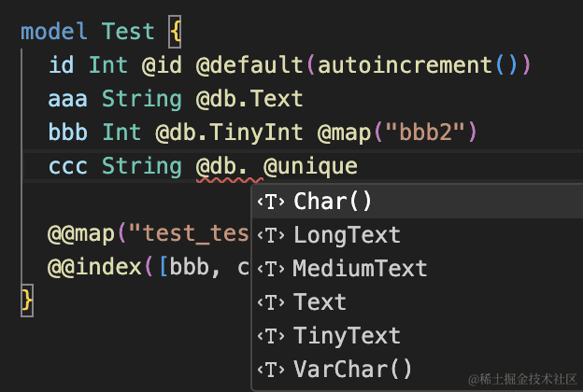Choose LongText in the suggestion list
The width and height of the screenshot is (583, 392).
click(x=347, y=235)
